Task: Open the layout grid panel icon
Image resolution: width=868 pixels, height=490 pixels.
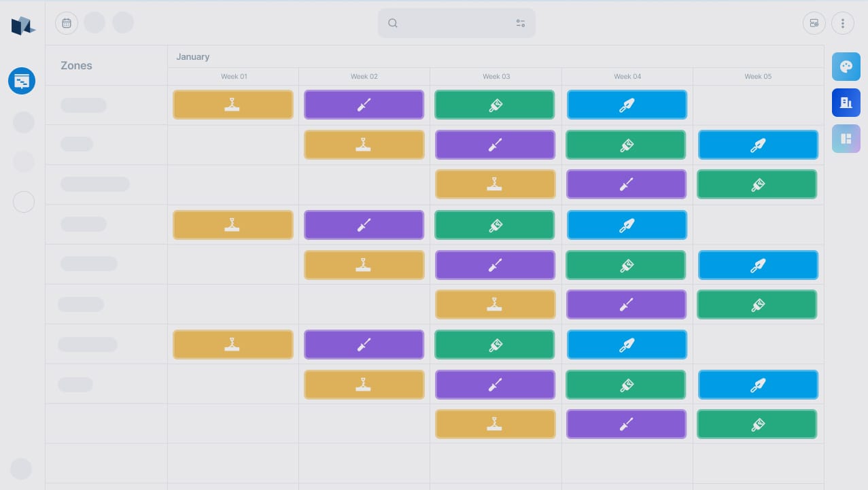Action: pos(846,139)
